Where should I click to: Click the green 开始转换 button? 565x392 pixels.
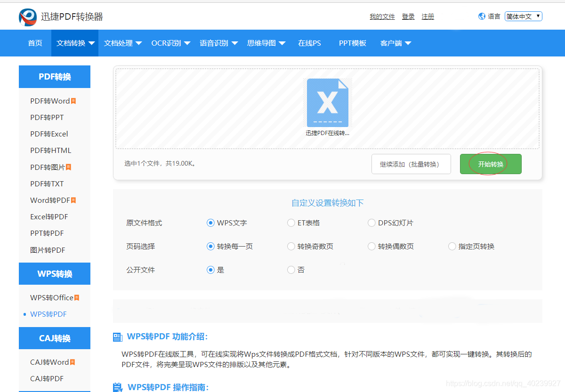tap(491, 164)
